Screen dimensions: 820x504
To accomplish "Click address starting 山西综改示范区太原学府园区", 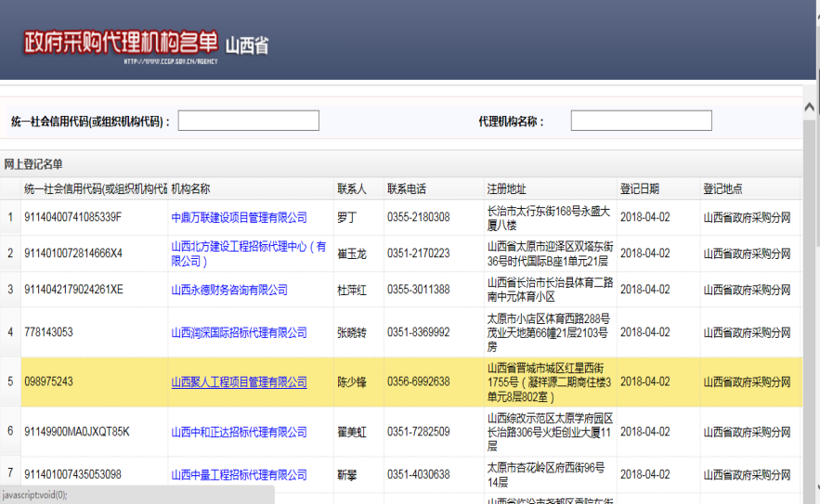I will click(550, 432).
